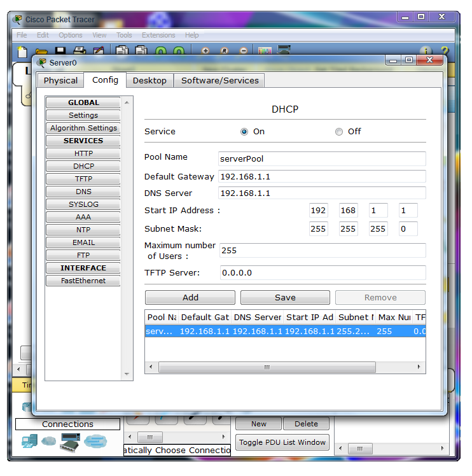
Task: Click the Zoom Out minus icon
Action: (x=244, y=50)
